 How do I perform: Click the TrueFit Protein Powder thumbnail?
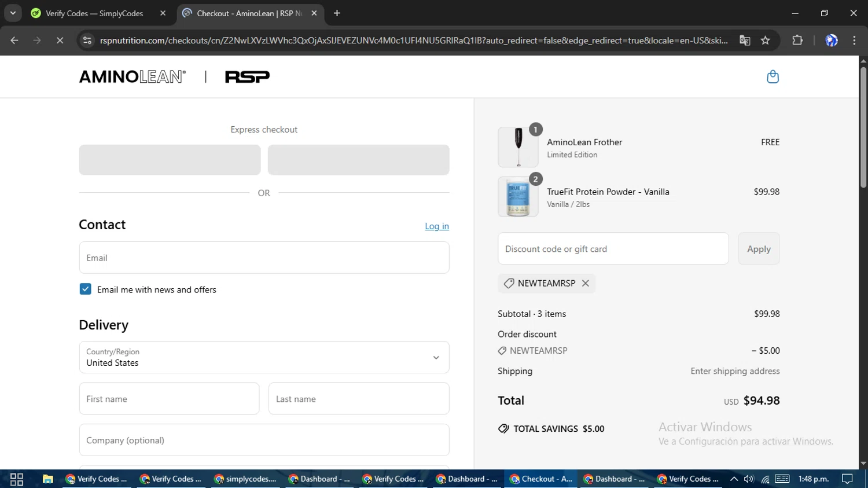518,197
